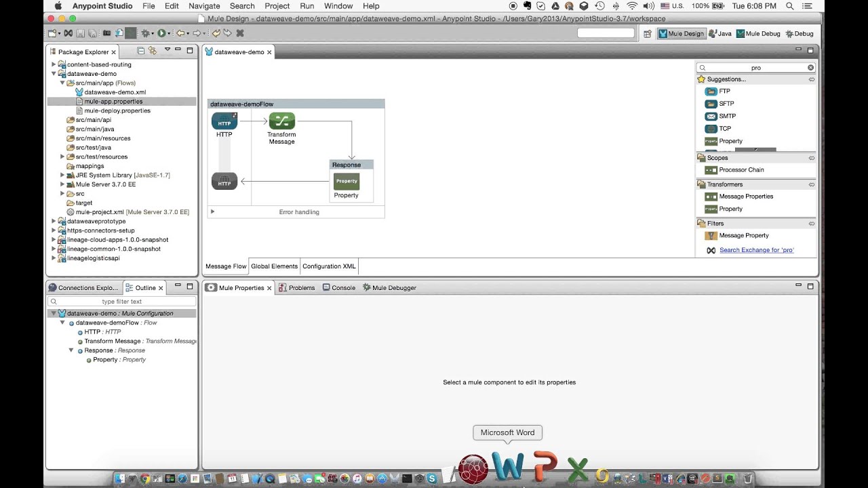Screen dimensions: 868x488
Task: Pick Message Properties under Transformers
Action: coord(739,197)
